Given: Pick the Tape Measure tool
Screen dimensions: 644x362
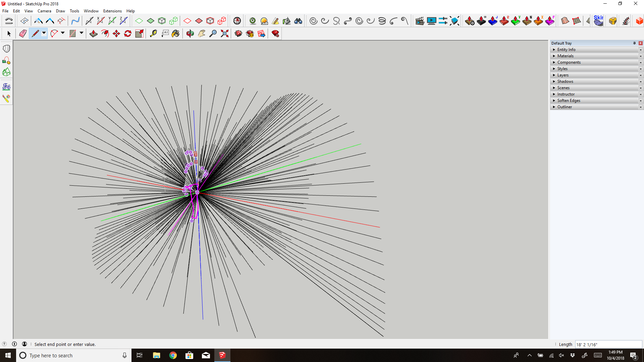Looking at the screenshot, I should pos(153,34).
